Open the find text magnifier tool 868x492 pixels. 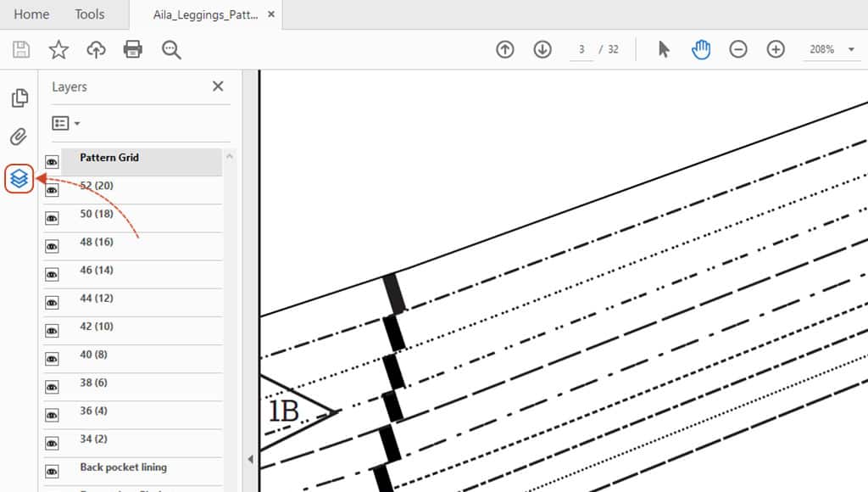pos(171,50)
